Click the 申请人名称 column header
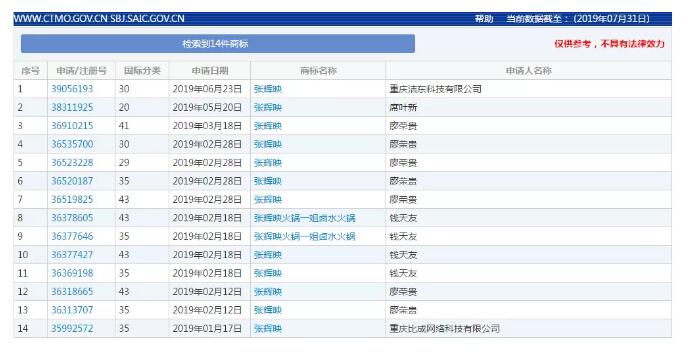688x364 pixels. tap(528, 71)
